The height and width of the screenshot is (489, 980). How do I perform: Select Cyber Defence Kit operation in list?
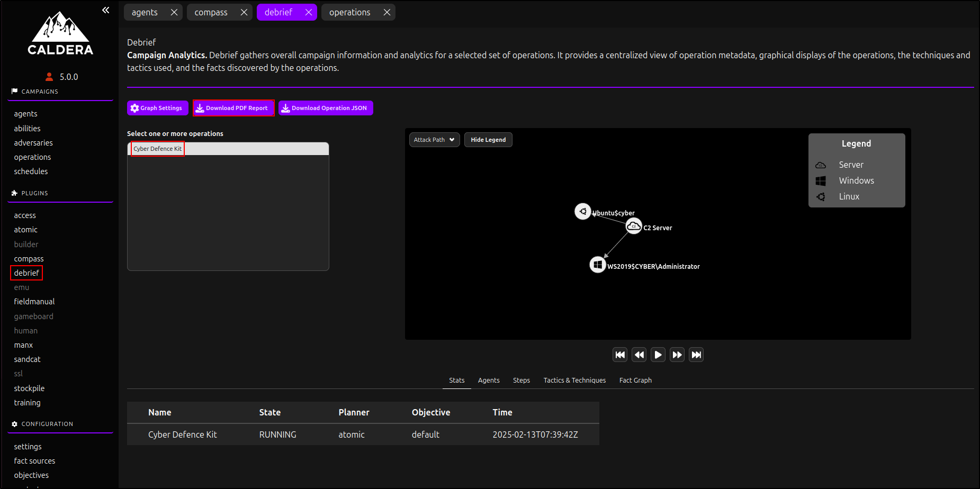pyautogui.click(x=158, y=149)
